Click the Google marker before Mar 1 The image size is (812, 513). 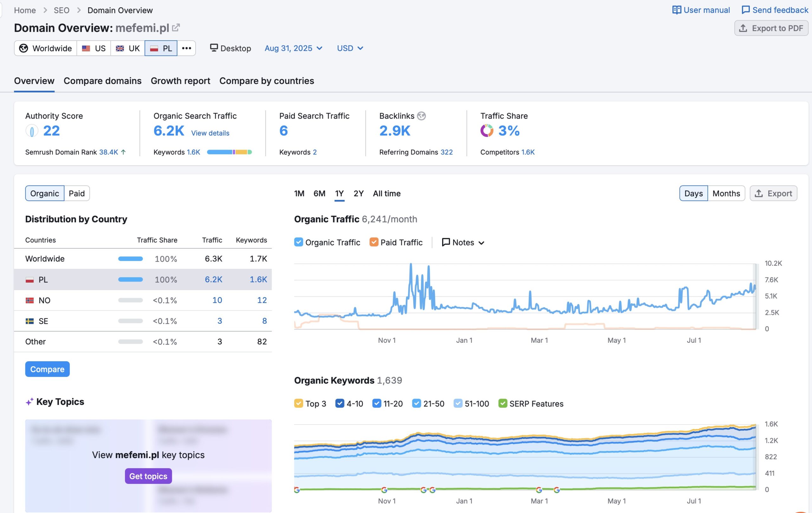(x=539, y=490)
